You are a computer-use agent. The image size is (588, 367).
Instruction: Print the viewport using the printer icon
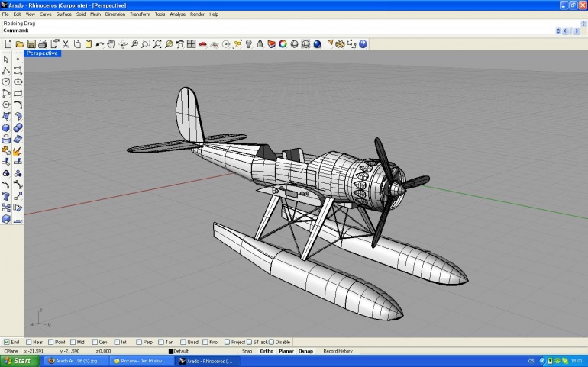(x=43, y=44)
